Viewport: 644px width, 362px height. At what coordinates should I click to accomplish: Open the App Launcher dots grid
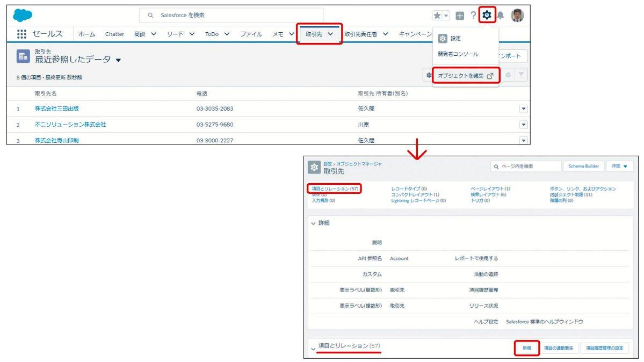(x=22, y=34)
